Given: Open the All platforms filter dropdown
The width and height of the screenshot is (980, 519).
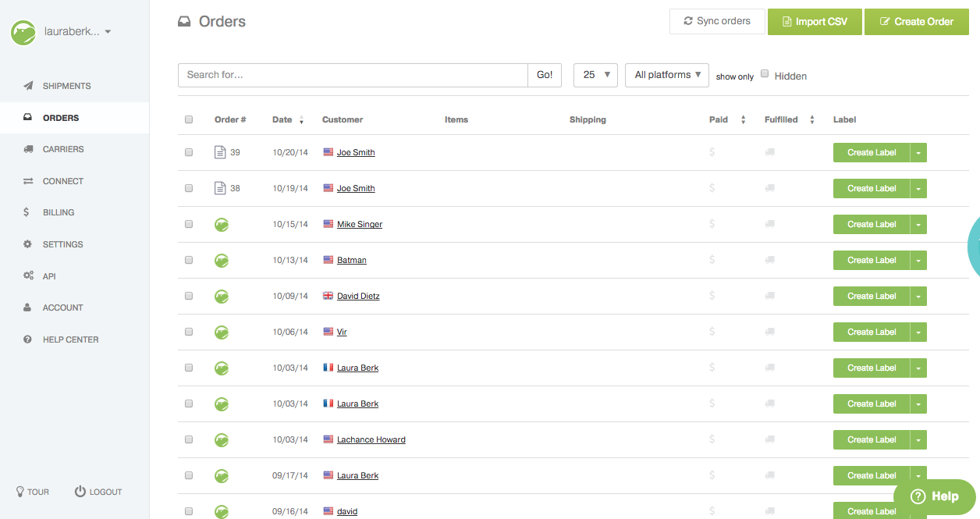Looking at the screenshot, I should click(x=667, y=75).
